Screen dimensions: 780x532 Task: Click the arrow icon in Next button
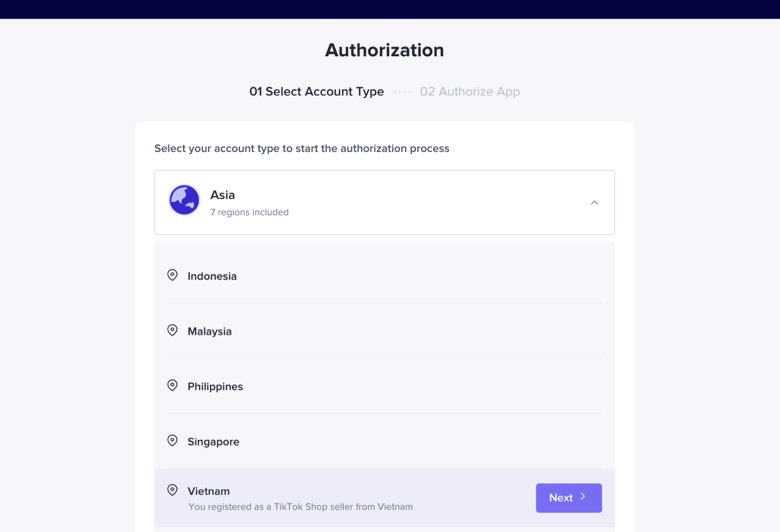(x=583, y=497)
